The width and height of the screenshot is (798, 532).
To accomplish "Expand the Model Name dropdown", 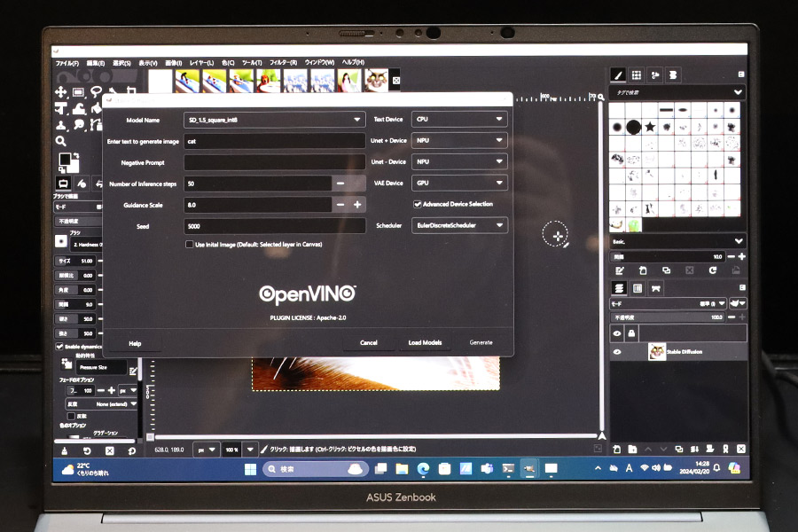I will (x=274, y=120).
